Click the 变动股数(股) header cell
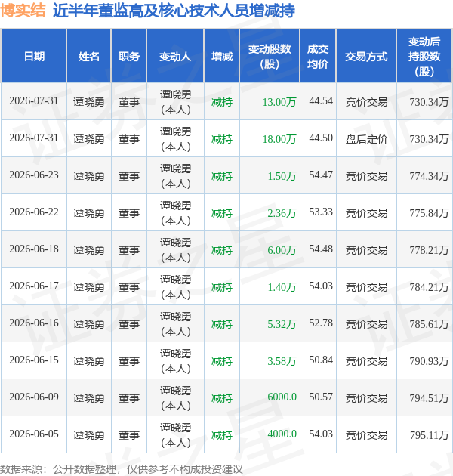 pos(270,56)
